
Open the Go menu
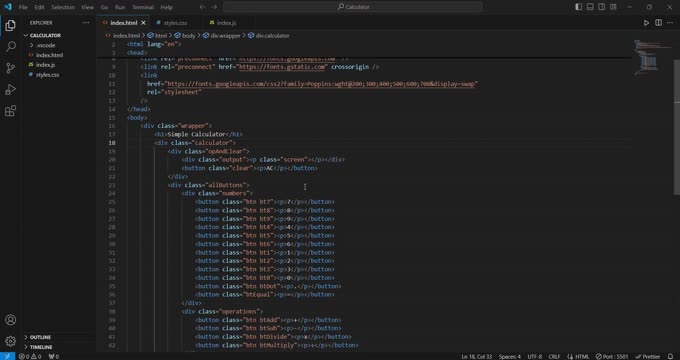105,7
